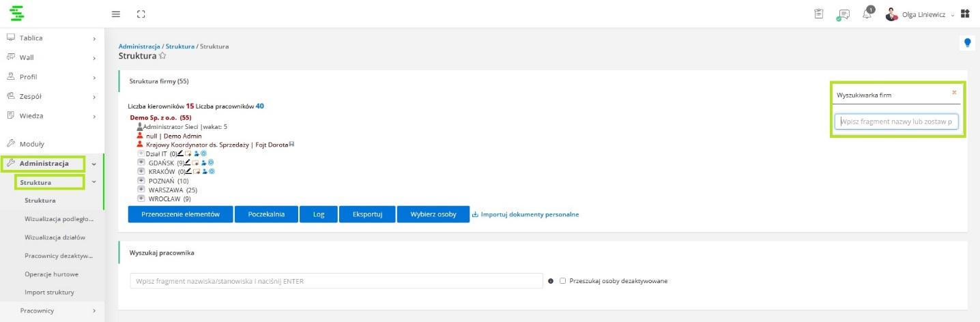Image resolution: width=980 pixels, height=322 pixels.
Task: Open the apps grid icon
Action: click(x=965, y=14)
